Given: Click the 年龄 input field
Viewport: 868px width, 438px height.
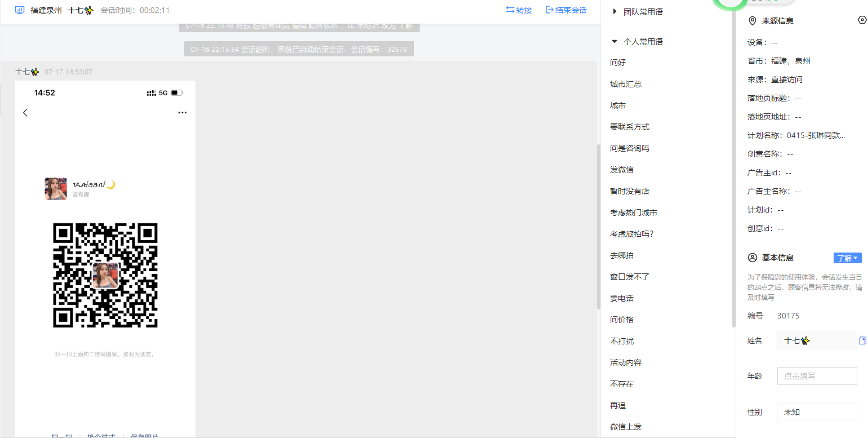Looking at the screenshot, I should [x=817, y=376].
